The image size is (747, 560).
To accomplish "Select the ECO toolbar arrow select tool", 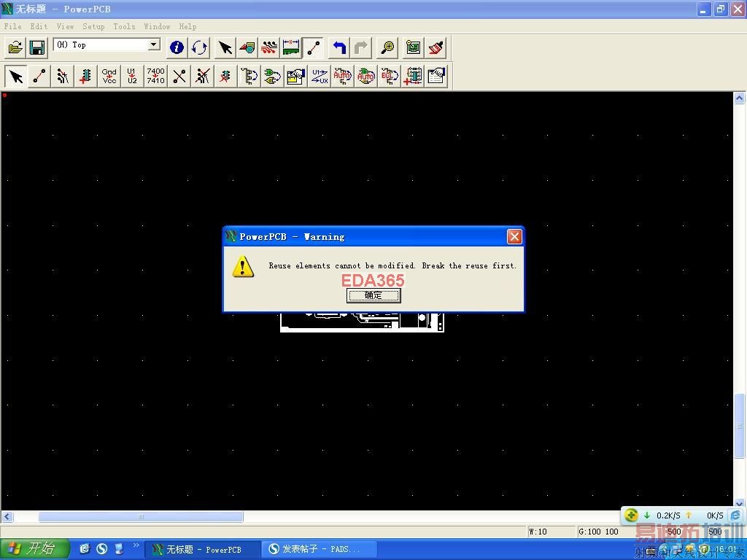I will (16, 76).
